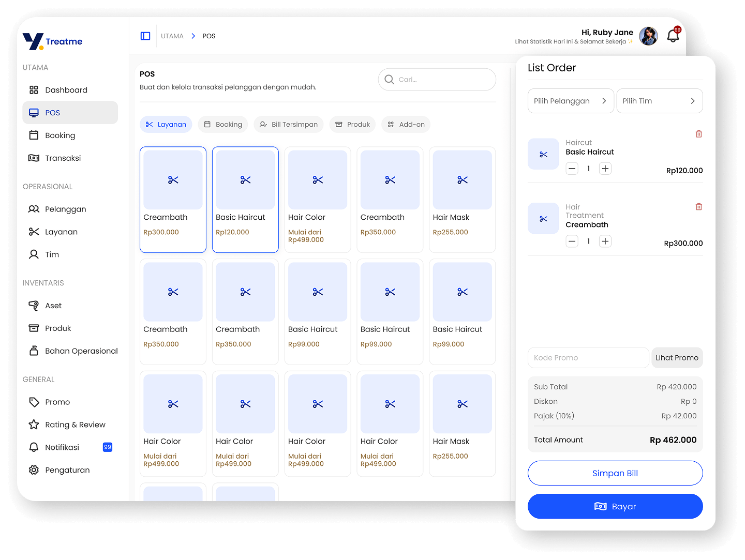Viewport: 745px width, 560px height.
Task: Remove Creambath from the order list
Action: (699, 207)
